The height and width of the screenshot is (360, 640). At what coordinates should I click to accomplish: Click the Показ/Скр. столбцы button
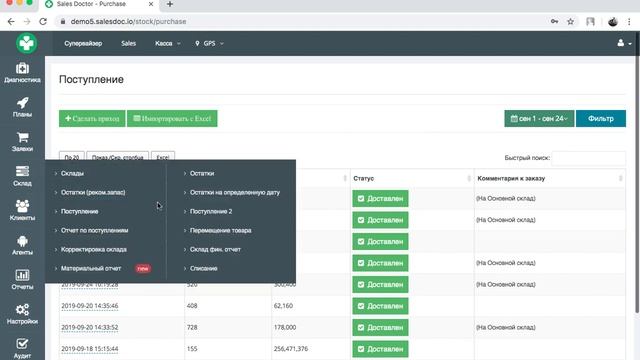click(x=118, y=157)
